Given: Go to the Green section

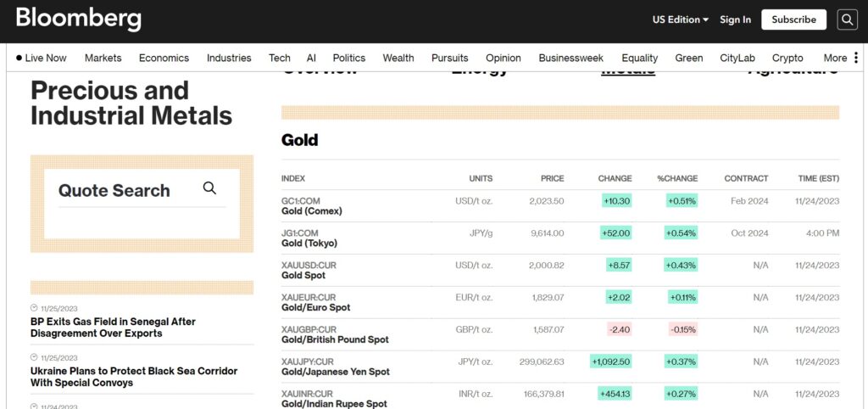Looking at the screenshot, I should click(x=688, y=58).
